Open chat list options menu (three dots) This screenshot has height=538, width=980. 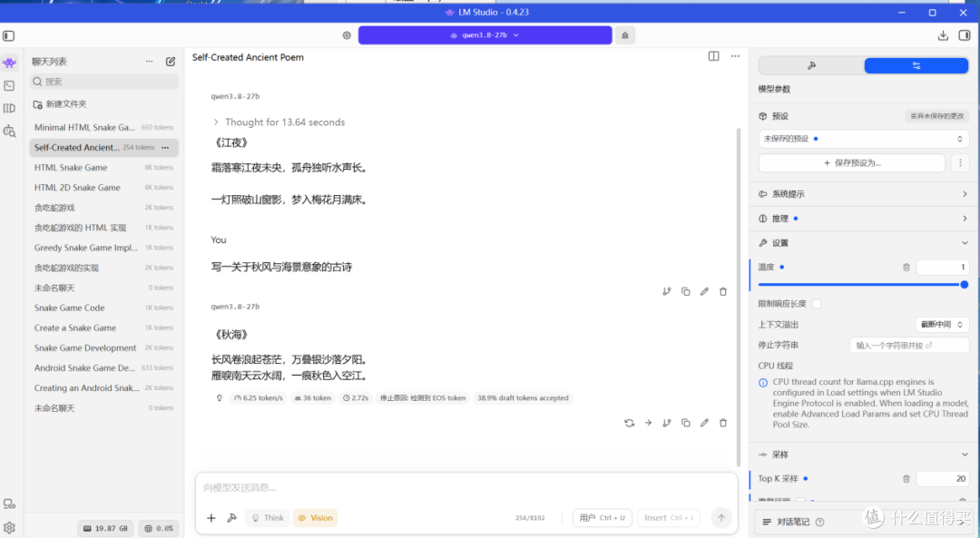click(149, 61)
